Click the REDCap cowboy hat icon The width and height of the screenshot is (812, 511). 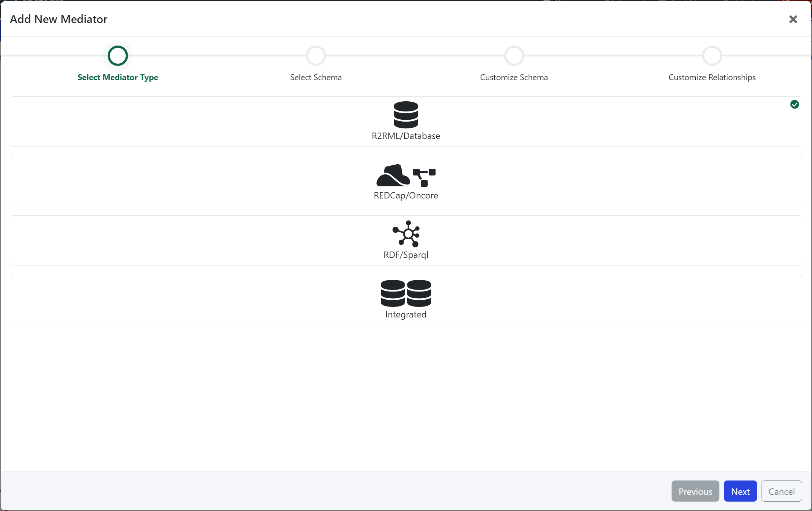tap(393, 175)
